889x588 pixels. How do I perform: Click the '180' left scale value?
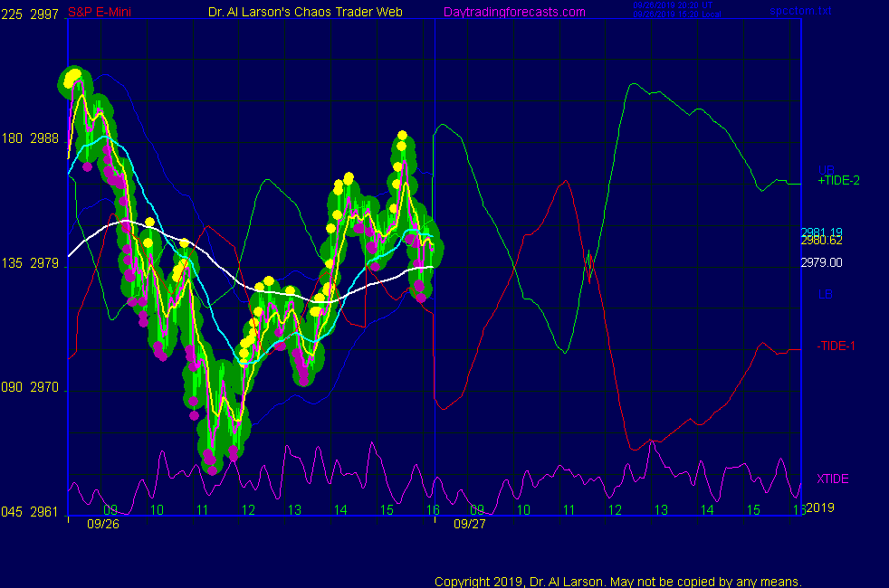(x=12, y=138)
